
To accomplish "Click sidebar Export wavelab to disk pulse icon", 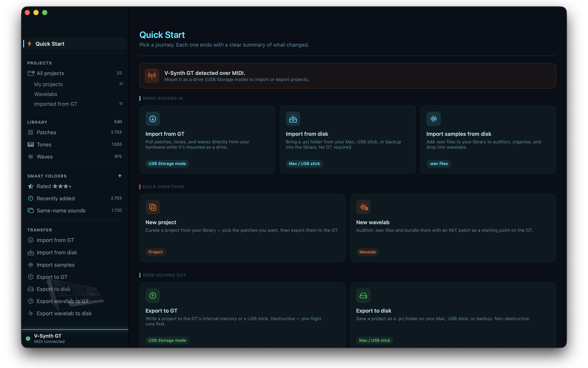I will 31,313.
